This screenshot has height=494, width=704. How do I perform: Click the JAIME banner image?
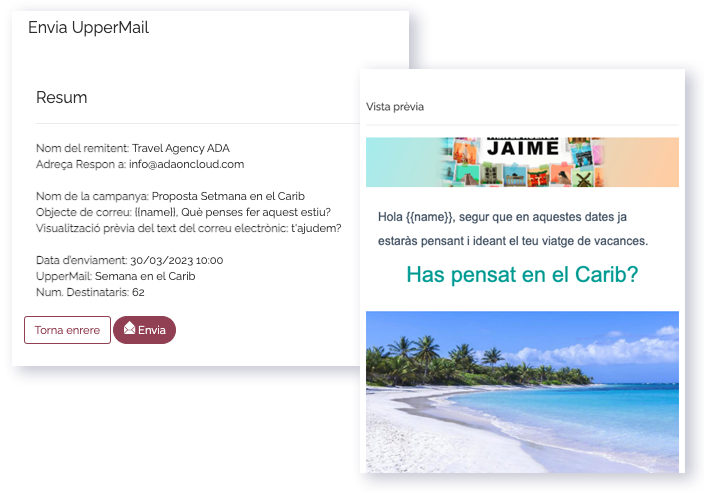tap(522, 162)
